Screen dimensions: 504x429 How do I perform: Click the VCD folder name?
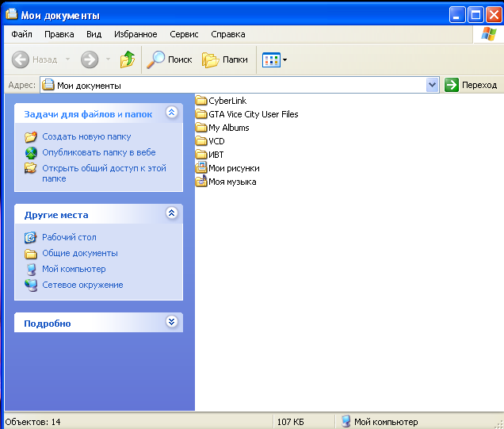pyautogui.click(x=216, y=141)
